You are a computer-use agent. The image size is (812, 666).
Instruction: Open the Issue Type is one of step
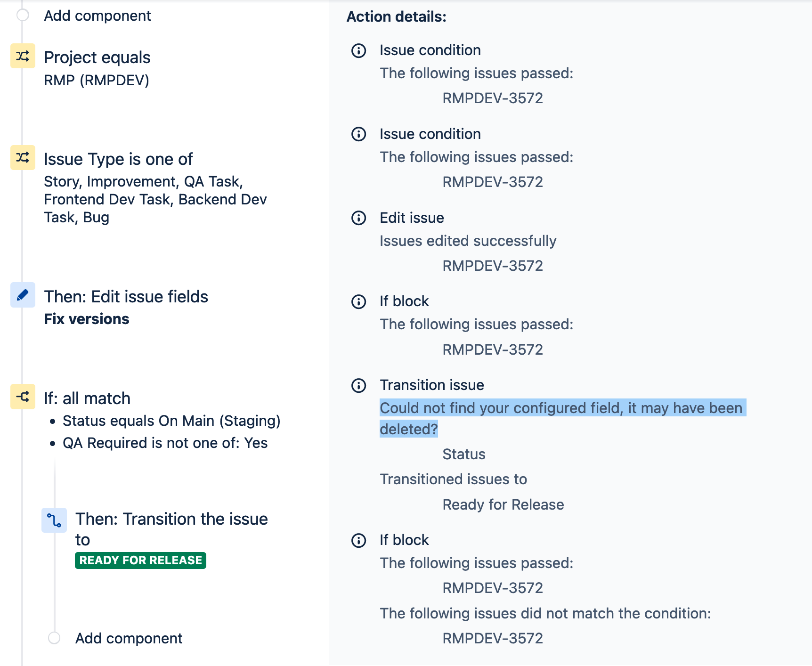click(x=155, y=188)
